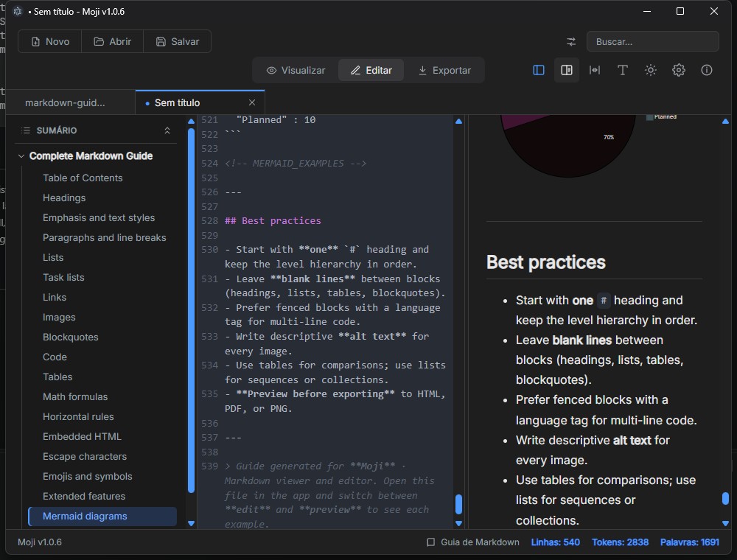Image resolution: width=737 pixels, height=560 pixels.
Task: Click the editor scrollbar down arrow
Action: (x=458, y=523)
